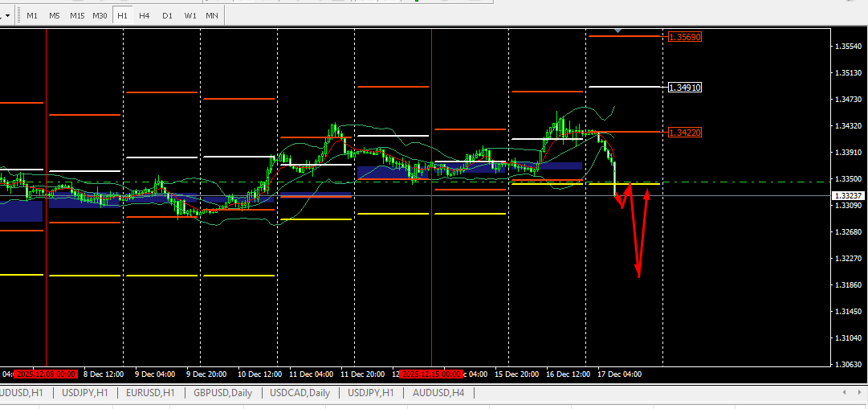Click price scale value 1.31450
868x409 pixels.
(x=848, y=312)
